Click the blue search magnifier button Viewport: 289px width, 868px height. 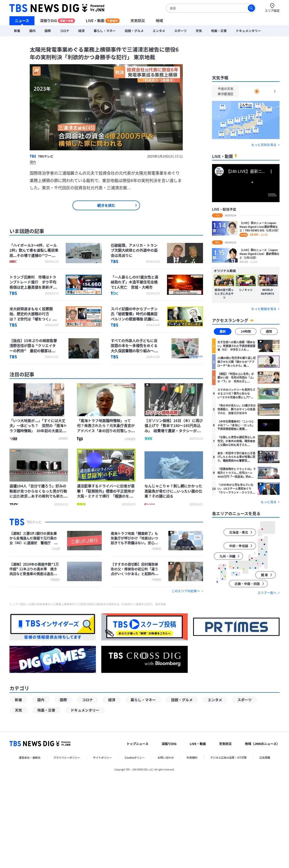(x=251, y=8)
